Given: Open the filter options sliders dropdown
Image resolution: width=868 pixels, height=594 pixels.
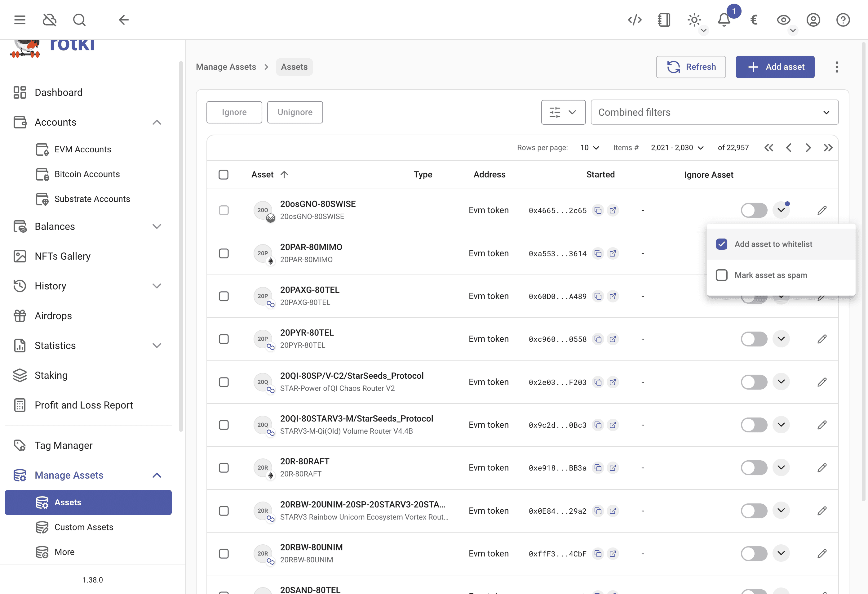Looking at the screenshot, I should tap(563, 112).
